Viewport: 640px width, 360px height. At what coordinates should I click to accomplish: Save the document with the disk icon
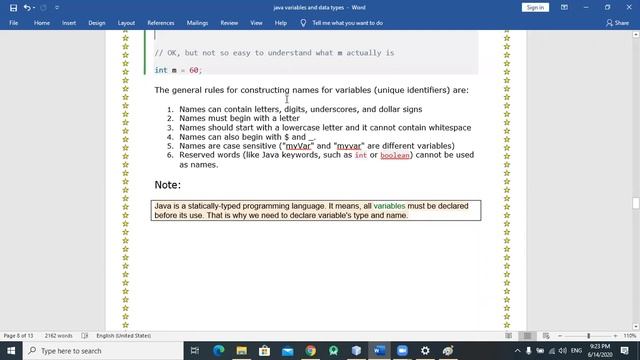tap(13, 8)
